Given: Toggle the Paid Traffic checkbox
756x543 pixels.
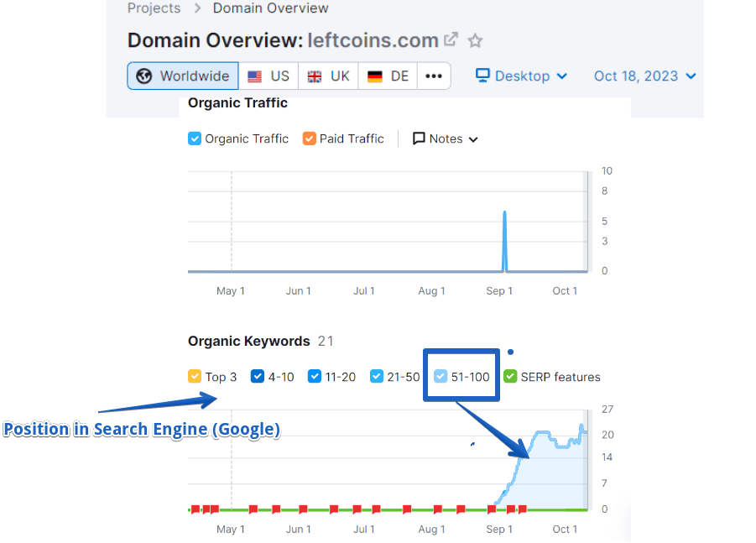Looking at the screenshot, I should [309, 138].
